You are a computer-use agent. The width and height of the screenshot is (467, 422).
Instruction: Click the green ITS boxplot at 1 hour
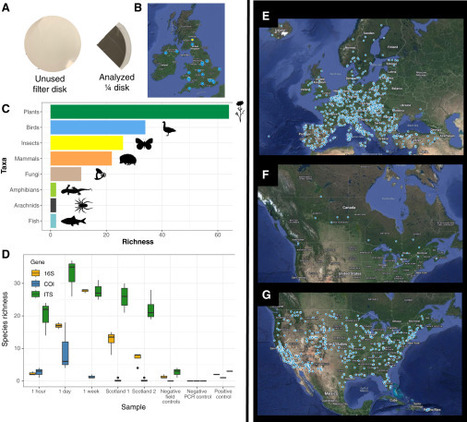tap(45, 314)
